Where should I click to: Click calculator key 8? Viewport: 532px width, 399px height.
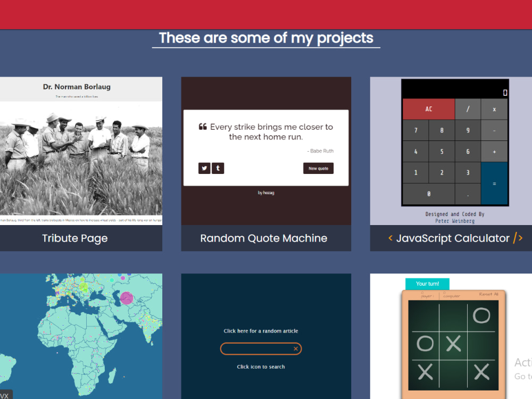(442, 130)
